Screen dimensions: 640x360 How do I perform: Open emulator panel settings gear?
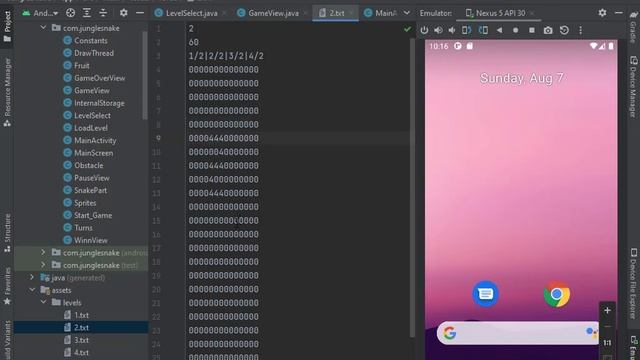tap(602, 13)
